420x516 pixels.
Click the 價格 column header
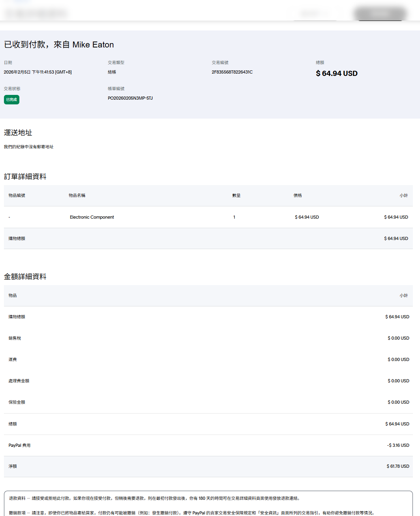(298, 195)
